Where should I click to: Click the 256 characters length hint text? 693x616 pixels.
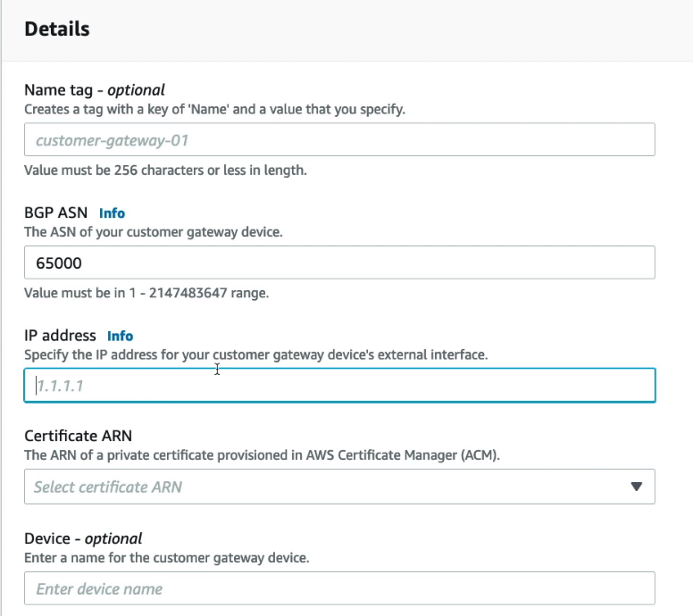pos(165,170)
